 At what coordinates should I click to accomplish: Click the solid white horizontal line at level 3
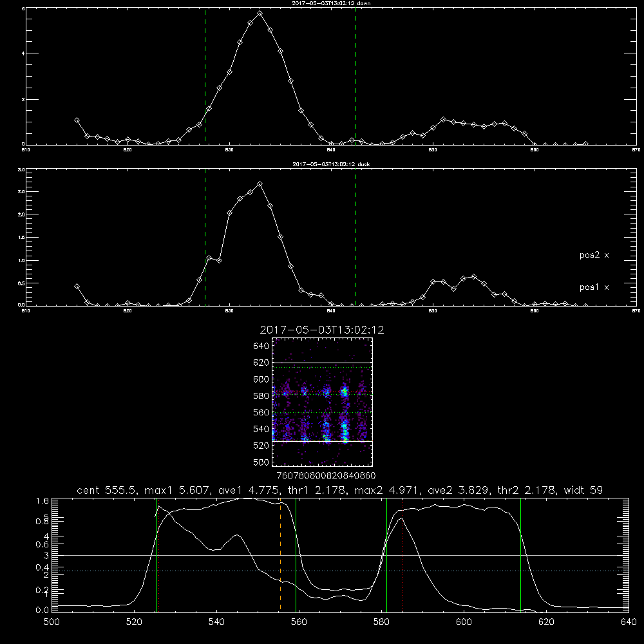pos(340,555)
